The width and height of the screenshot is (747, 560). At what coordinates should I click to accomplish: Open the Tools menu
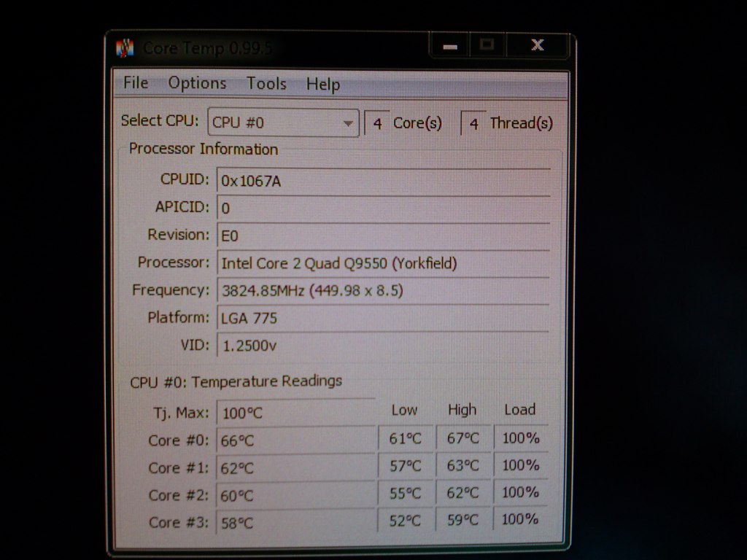266,83
